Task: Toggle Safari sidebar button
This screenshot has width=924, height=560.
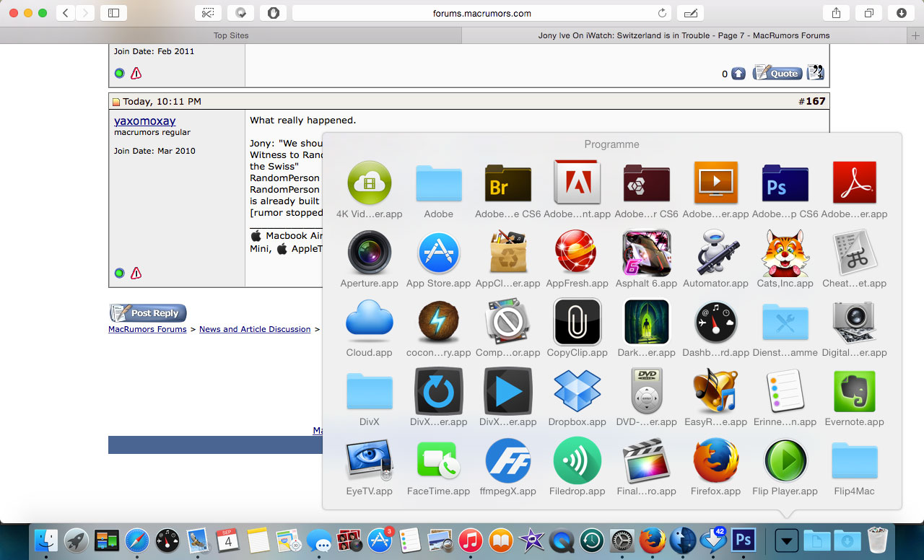Action: [x=113, y=13]
